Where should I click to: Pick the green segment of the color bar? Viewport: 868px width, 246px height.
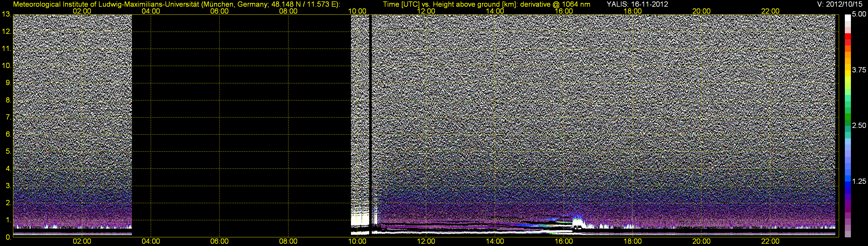[847, 116]
